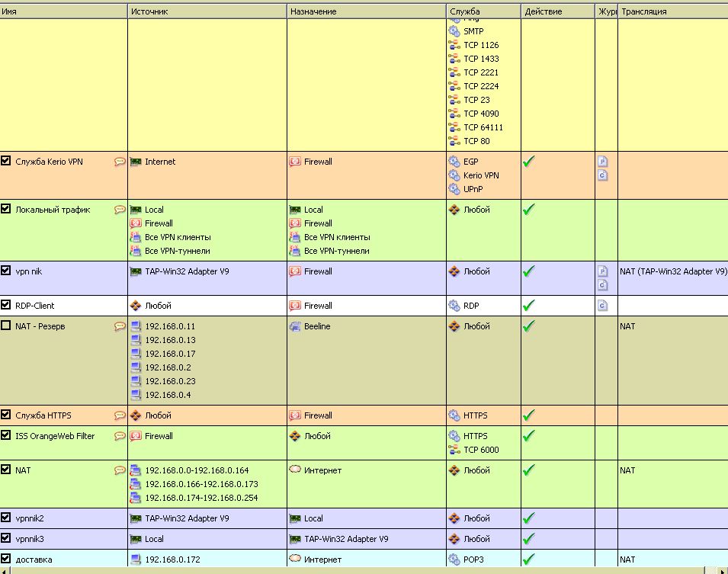728x574 pixels.
Task: Click the Действие column header
Action: click(x=557, y=11)
